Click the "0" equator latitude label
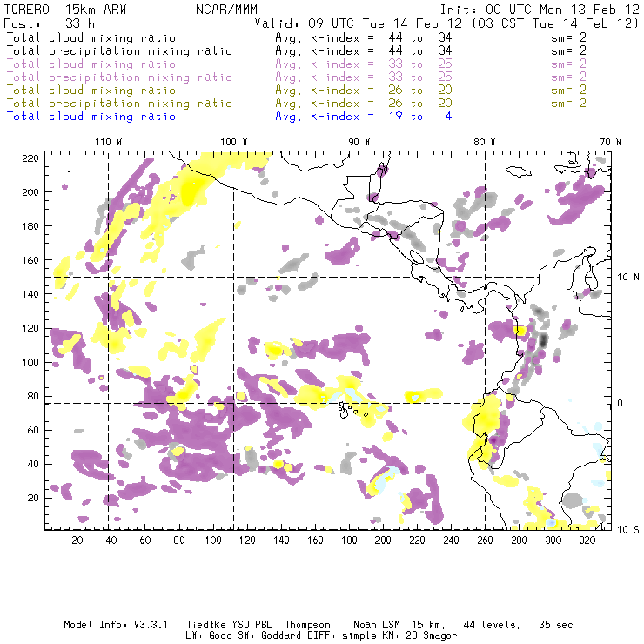Screen dimensions: 644x644 [x=621, y=403]
